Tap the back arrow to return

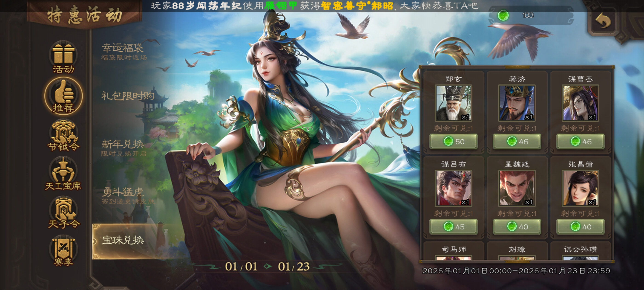click(603, 21)
